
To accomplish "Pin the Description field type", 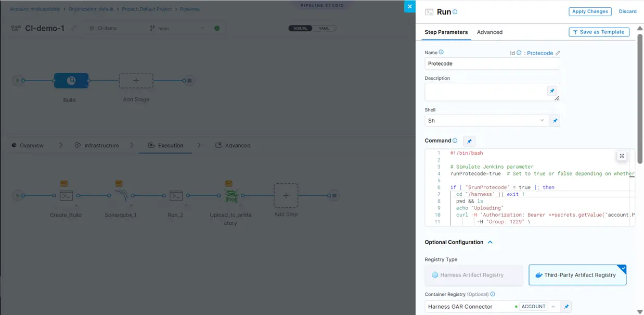I will (552, 91).
